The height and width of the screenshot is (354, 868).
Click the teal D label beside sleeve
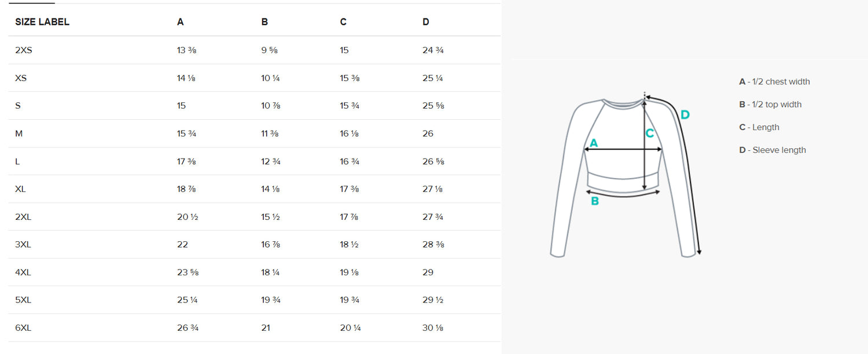[685, 115]
